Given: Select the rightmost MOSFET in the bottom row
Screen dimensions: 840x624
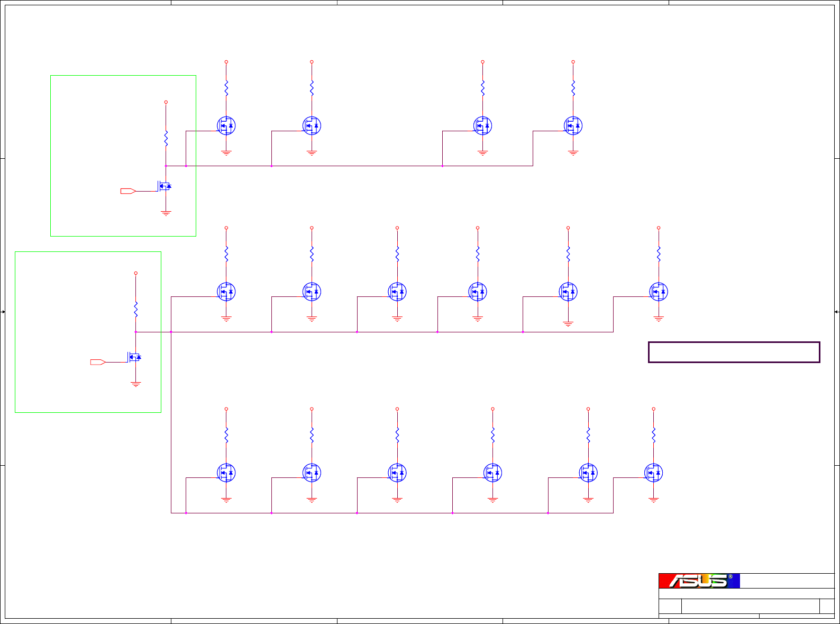Looking at the screenshot, I should (653, 473).
